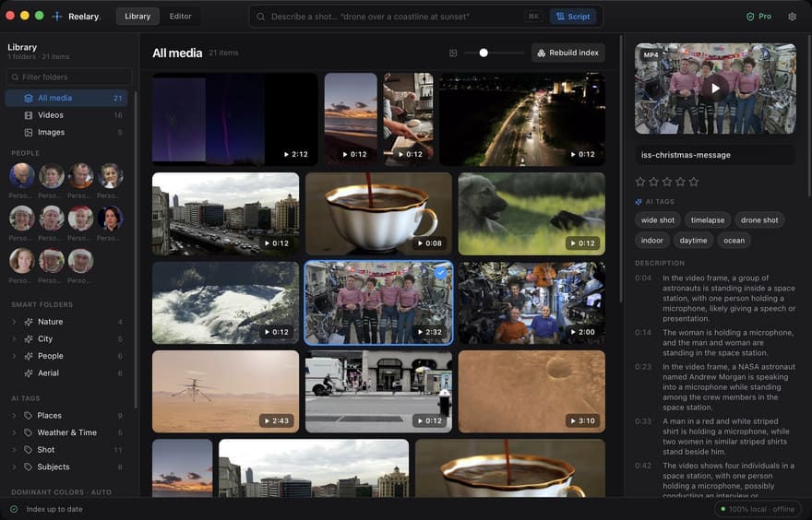Click the All media stack icon
The image size is (812, 520).
click(x=29, y=98)
